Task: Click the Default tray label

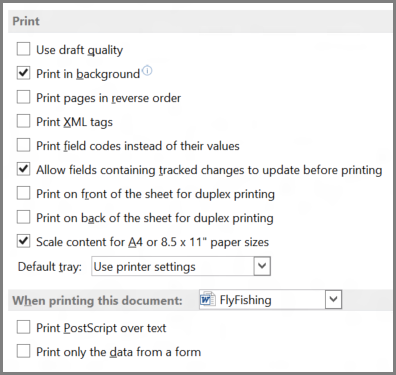Action: (50, 267)
